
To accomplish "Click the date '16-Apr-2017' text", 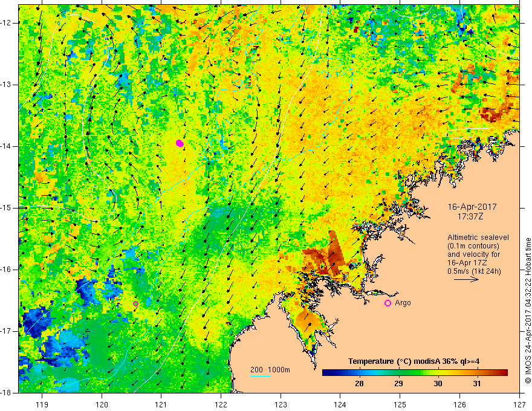I will pos(472,207).
